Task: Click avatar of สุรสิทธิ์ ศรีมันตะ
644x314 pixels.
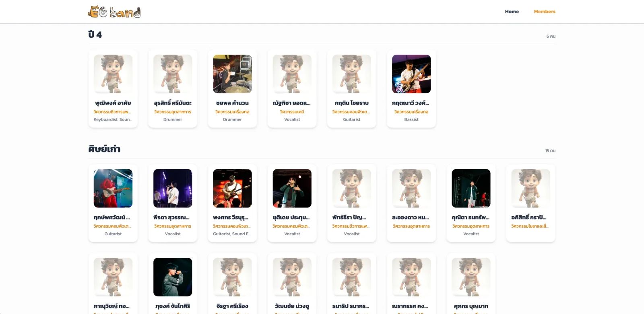Action: click(173, 74)
